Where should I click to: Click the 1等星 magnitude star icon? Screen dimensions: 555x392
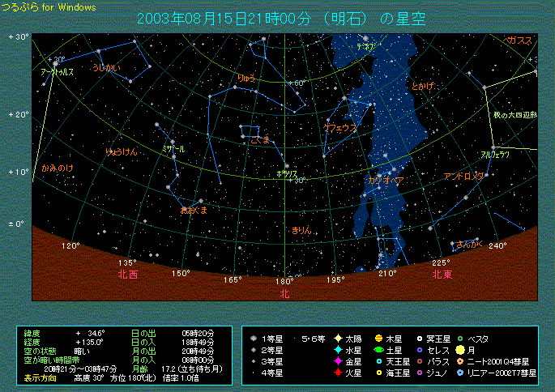254,339
